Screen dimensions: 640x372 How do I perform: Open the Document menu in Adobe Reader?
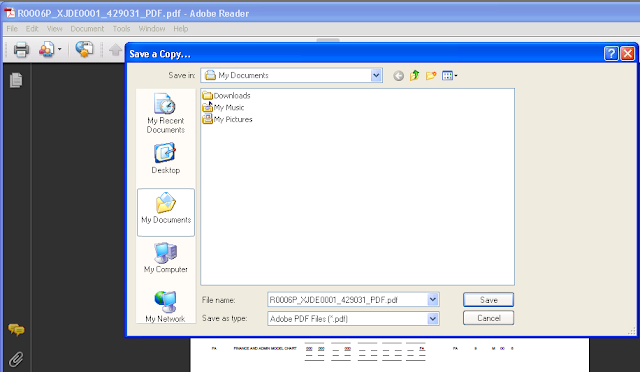tap(87, 29)
